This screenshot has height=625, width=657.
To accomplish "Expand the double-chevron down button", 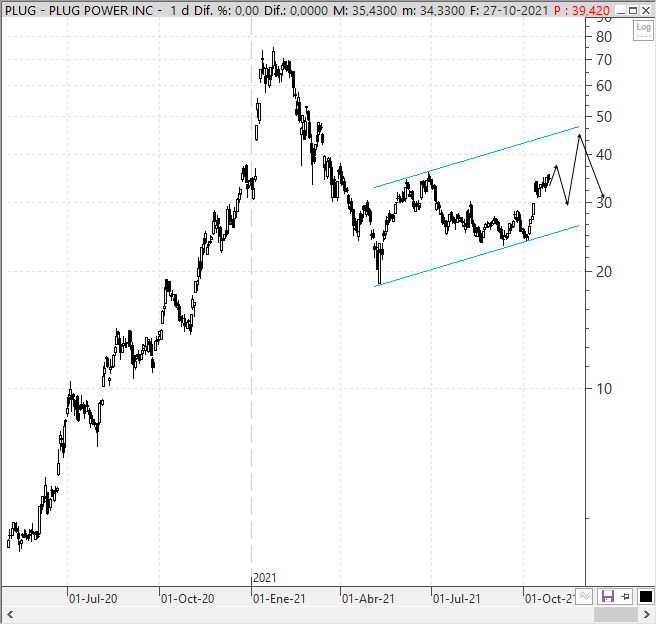I will pyautogui.click(x=585, y=596).
